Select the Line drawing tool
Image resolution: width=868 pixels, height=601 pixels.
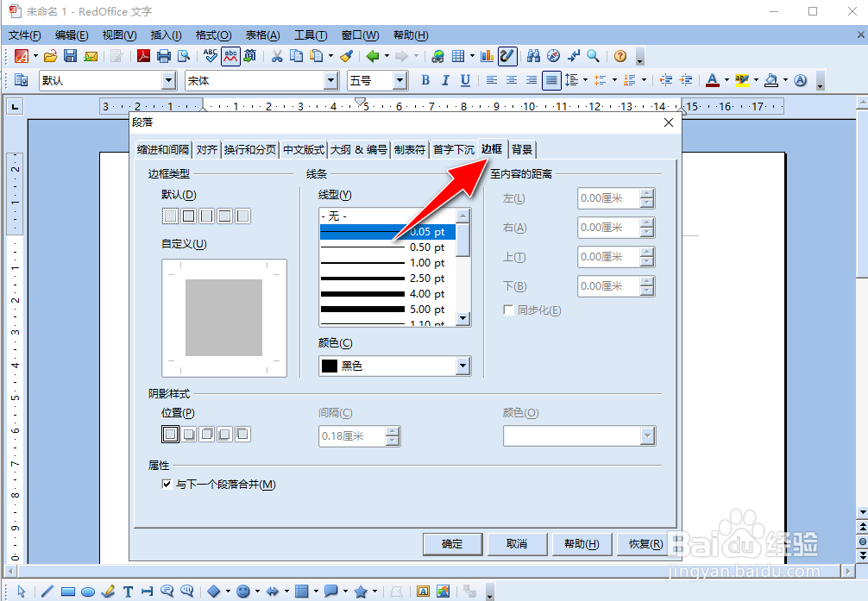pos(47,591)
